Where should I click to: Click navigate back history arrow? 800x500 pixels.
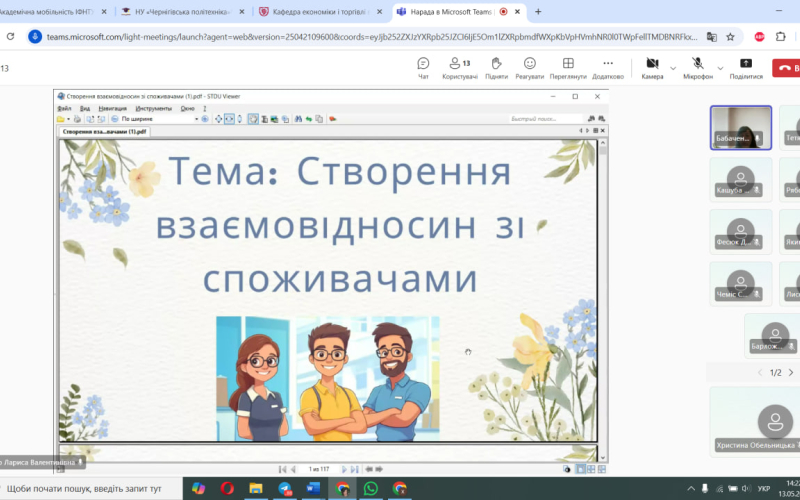tap(369, 469)
